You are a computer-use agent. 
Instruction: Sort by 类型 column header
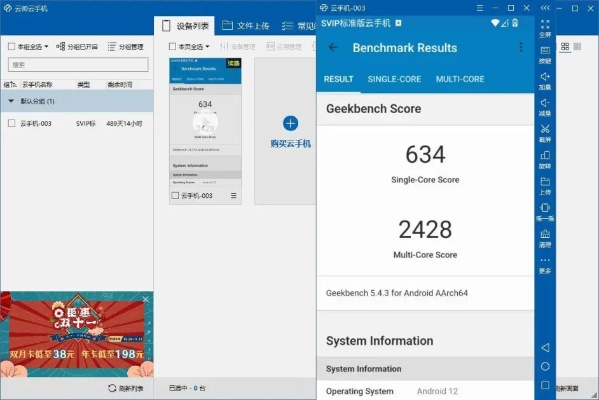point(84,84)
